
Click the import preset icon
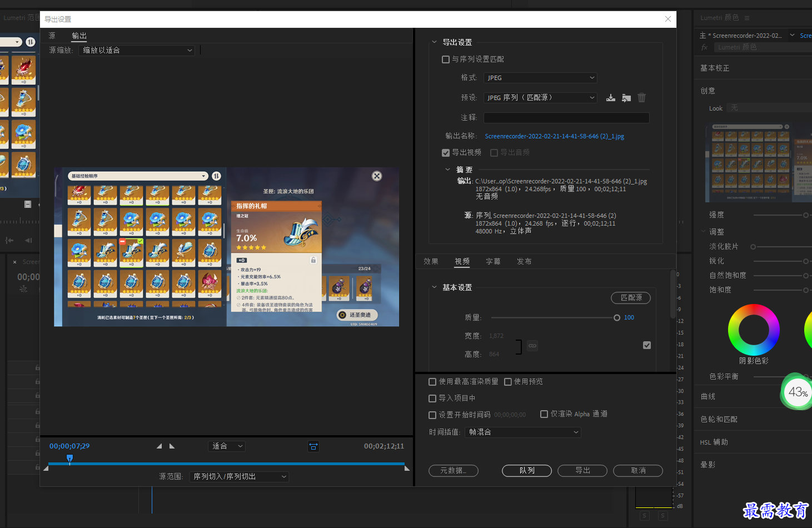pos(626,98)
